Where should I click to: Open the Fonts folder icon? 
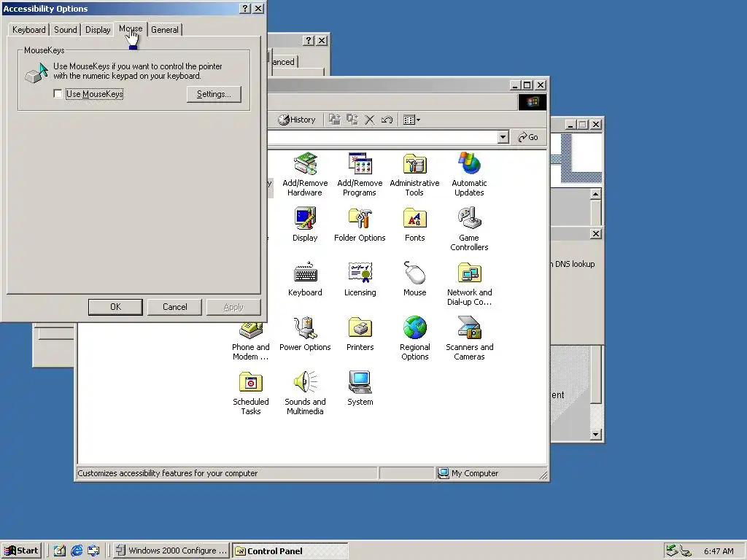click(x=414, y=225)
